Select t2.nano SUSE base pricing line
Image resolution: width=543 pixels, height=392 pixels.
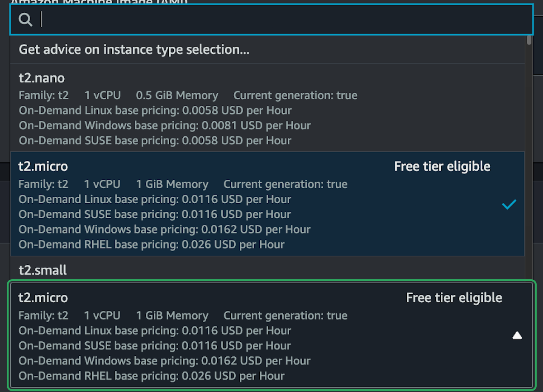155,140
